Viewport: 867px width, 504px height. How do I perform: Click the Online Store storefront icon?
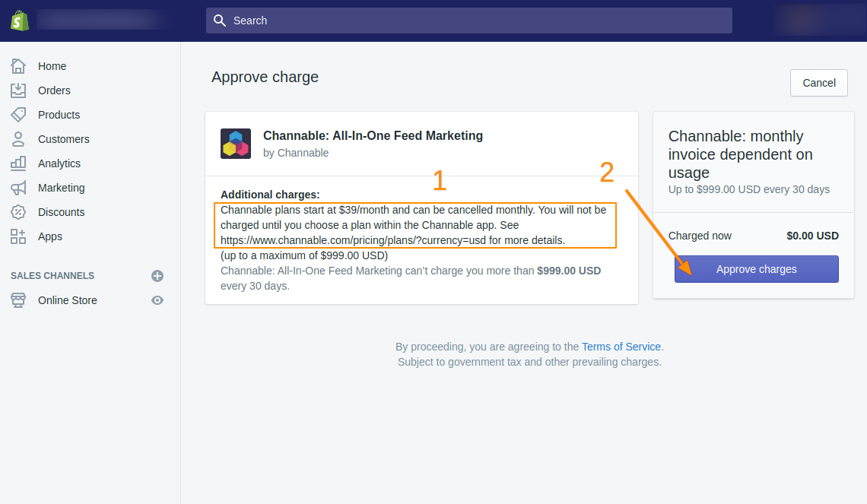pyautogui.click(x=18, y=300)
